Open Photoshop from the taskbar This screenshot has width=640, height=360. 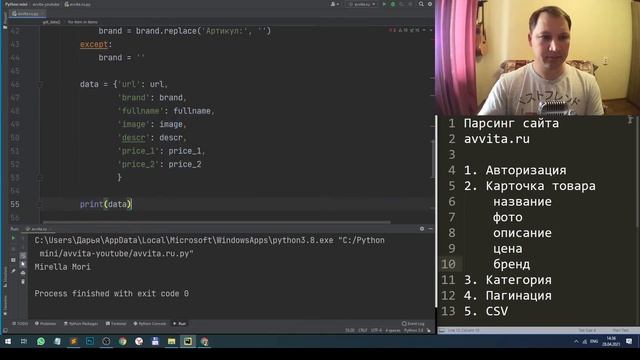point(90,341)
